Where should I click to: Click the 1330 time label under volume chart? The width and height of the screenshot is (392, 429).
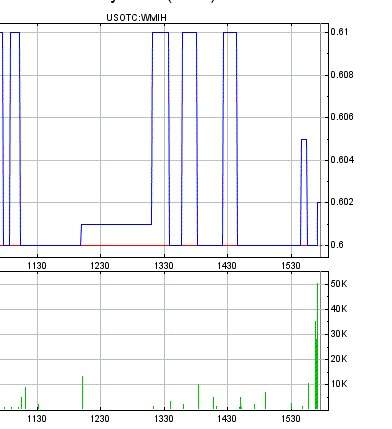pos(164,418)
